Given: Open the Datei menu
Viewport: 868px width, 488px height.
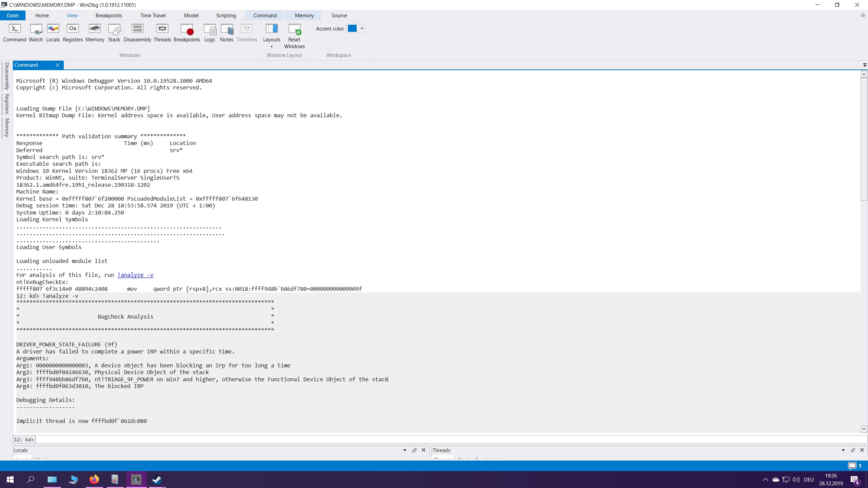Looking at the screenshot, I should coord(13,15).
